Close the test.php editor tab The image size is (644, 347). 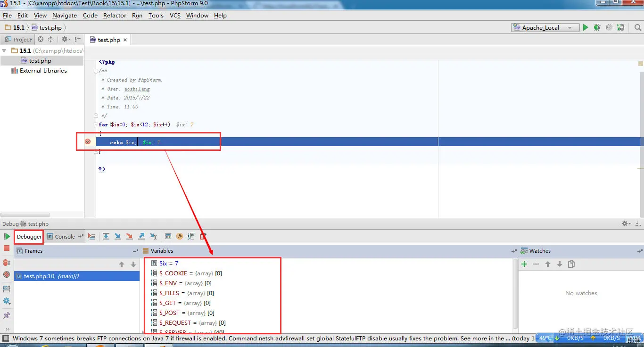coord(125,40)
